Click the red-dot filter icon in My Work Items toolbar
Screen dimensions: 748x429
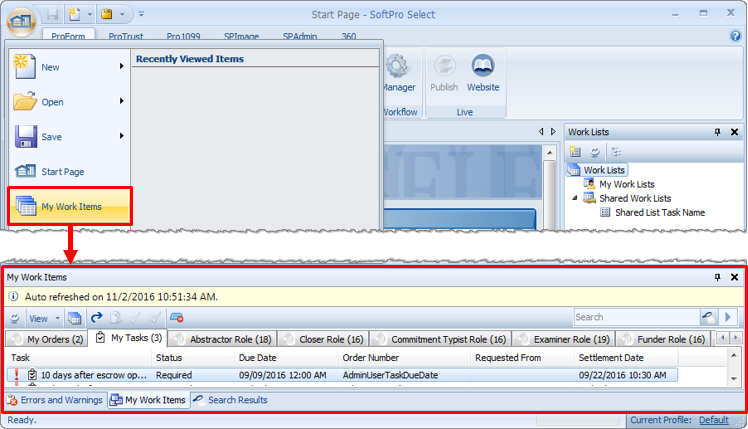pyautogui.click(x=177, y=317)
